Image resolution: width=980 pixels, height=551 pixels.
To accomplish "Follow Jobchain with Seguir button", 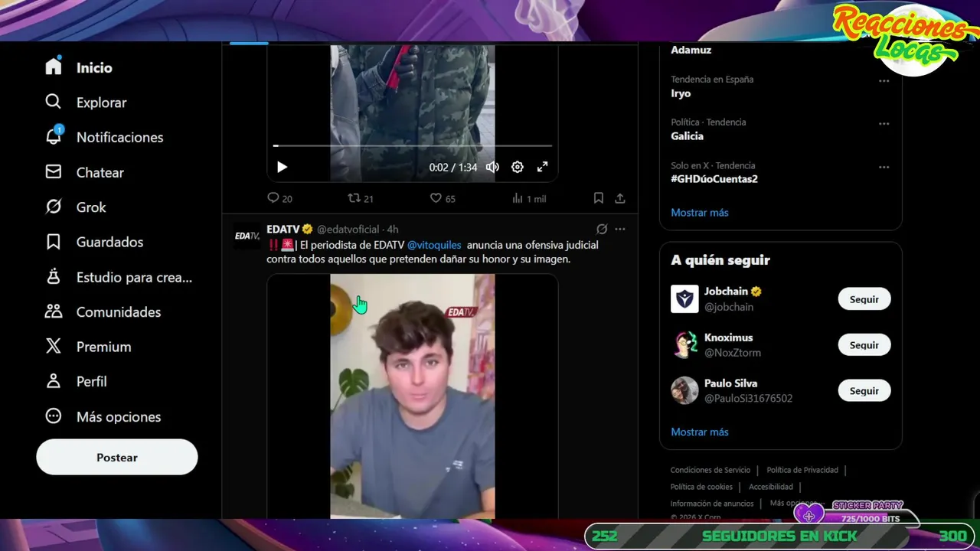I will pyautogui.click(x=864, y=299).
